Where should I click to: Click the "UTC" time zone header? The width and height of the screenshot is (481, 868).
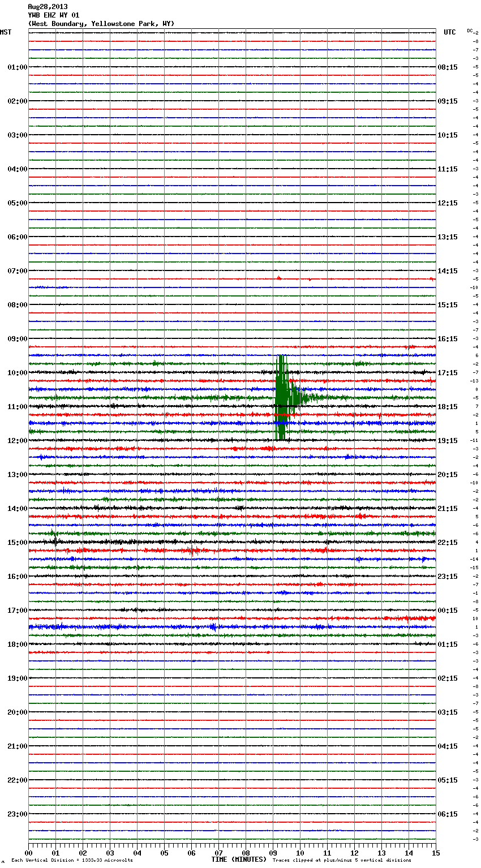450,32
